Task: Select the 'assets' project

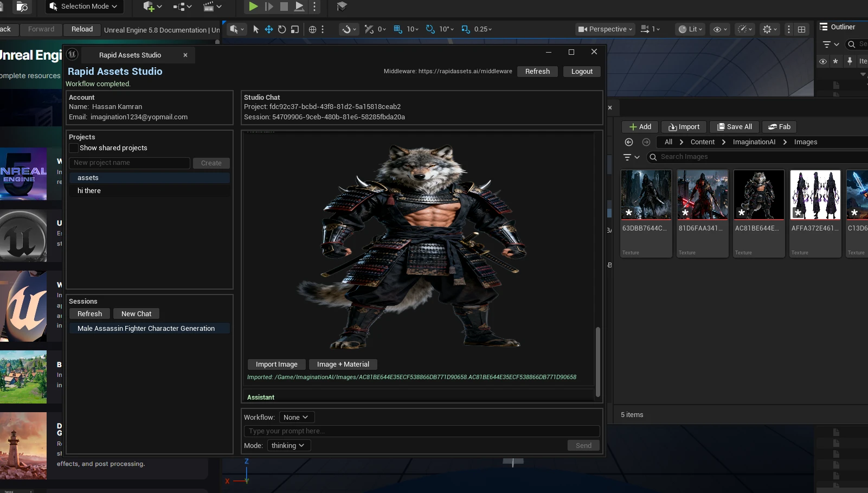Action: (150, 178)
